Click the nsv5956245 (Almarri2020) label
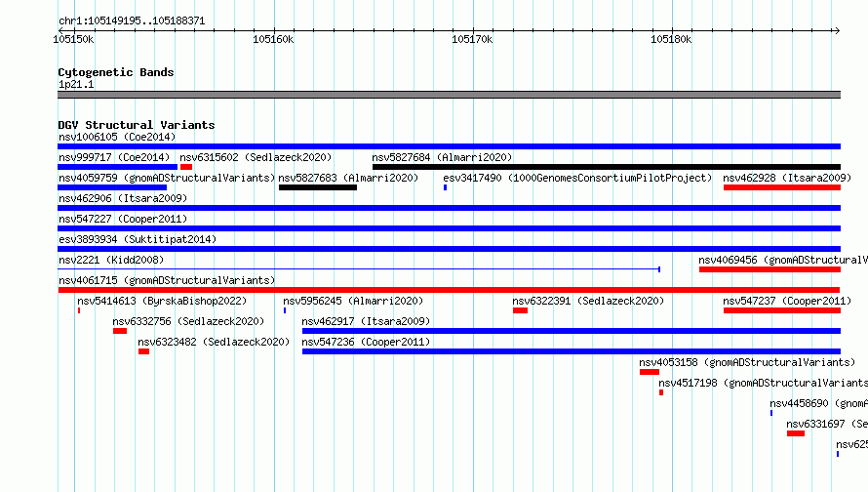This screenshot has width=868, height=492. pos(353,301)
